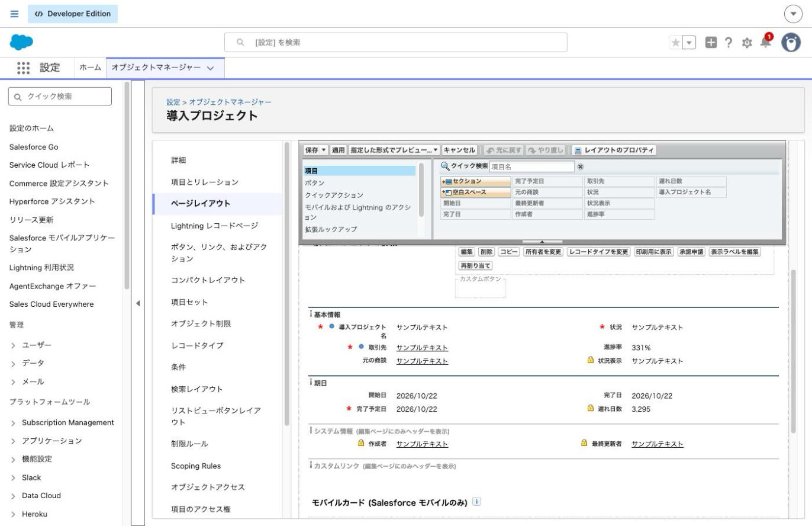
Task: Click the 所有者を変更 button in the layout
Action: tap(543, 252)
